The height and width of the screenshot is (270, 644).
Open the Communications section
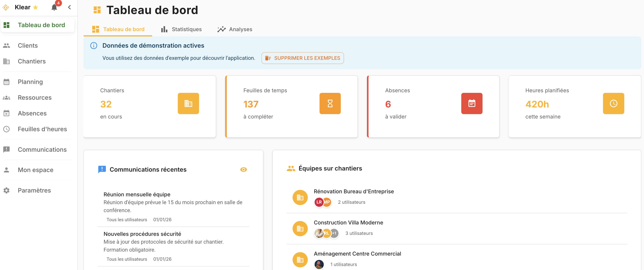click(42, 149)
